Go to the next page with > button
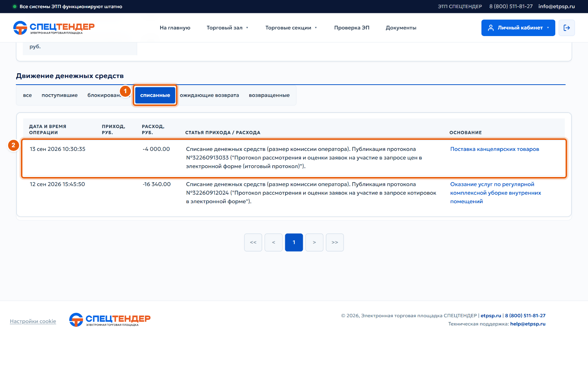 tap(314, 243)
